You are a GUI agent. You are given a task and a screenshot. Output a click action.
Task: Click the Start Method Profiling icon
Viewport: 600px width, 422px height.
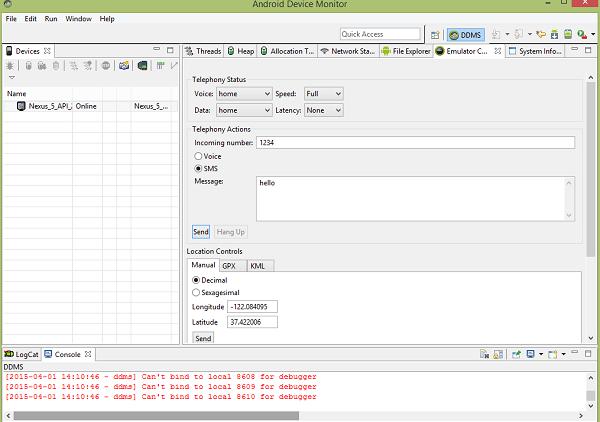(88, 65)
